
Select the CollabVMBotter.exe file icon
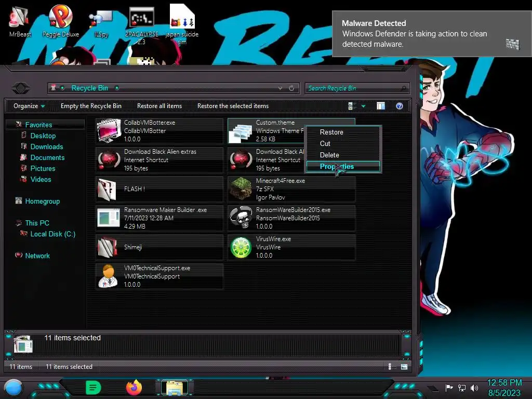tap(109, 130)
